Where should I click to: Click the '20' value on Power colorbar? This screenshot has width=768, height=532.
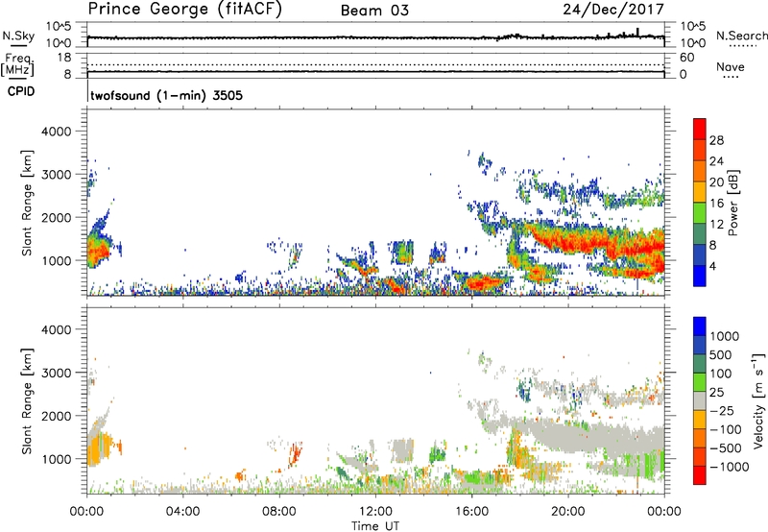click(x=716, y=182)
